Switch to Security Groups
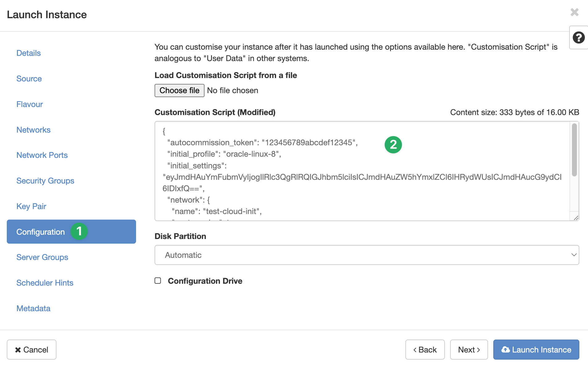Image resolution: width=588 pixels, height=367 pixels. (45, 181)
